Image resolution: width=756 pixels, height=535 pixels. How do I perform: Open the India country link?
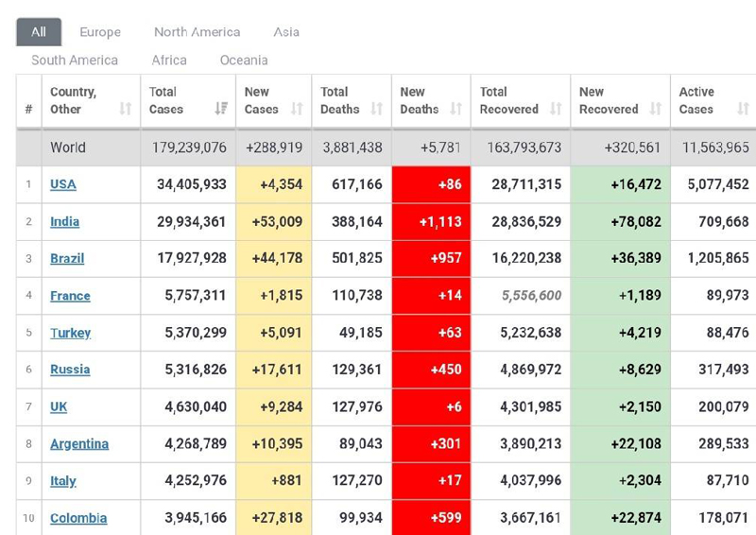65,221
